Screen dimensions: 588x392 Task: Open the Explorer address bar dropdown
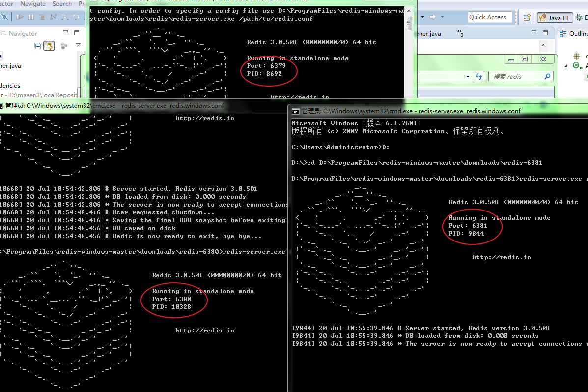(468, 77)
